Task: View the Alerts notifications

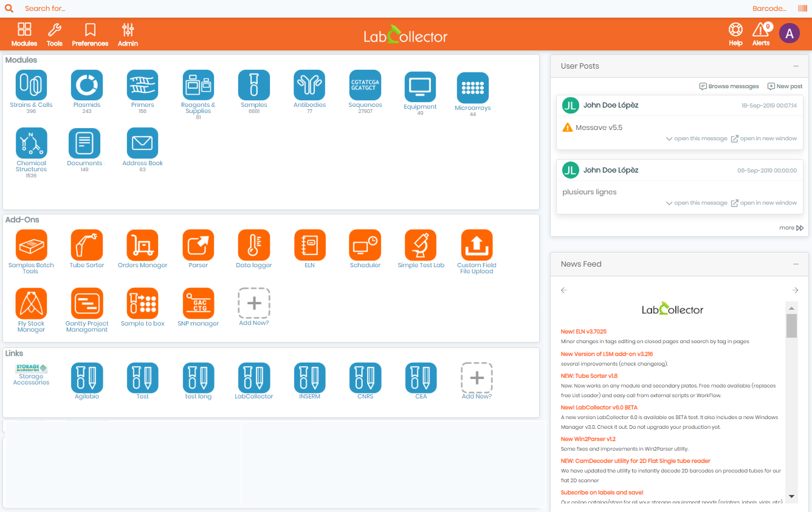Action: tap(761, 35)
